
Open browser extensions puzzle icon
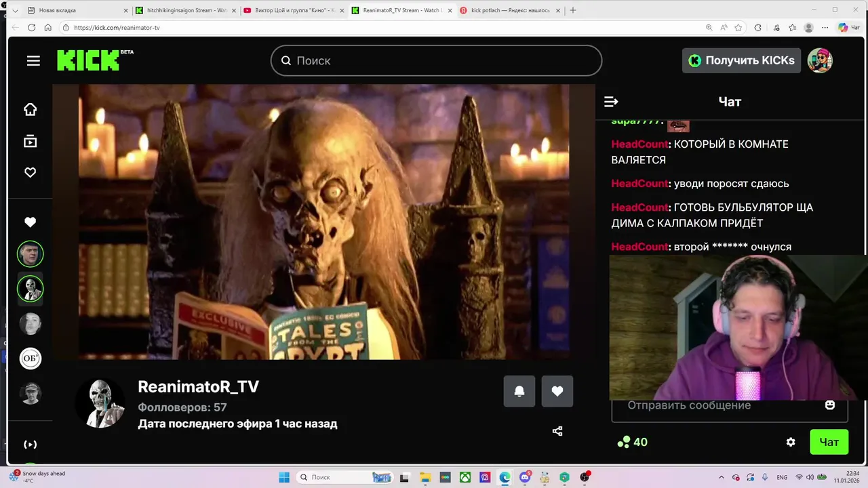(758, 28)
